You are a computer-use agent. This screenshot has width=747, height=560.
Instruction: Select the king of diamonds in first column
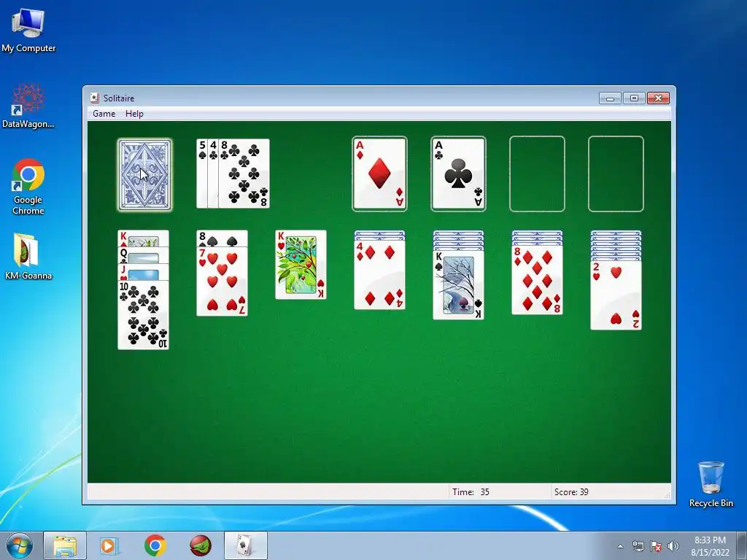[x=144, y=238]
